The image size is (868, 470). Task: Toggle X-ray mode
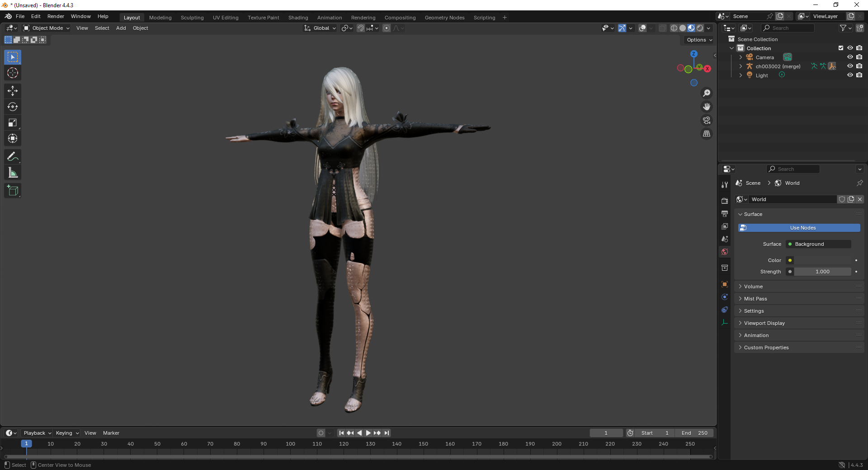click(662, 28)
